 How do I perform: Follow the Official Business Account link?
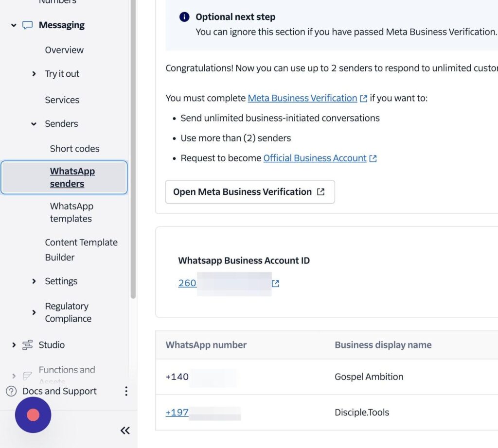pyautogui.click(x=315, y=158)
